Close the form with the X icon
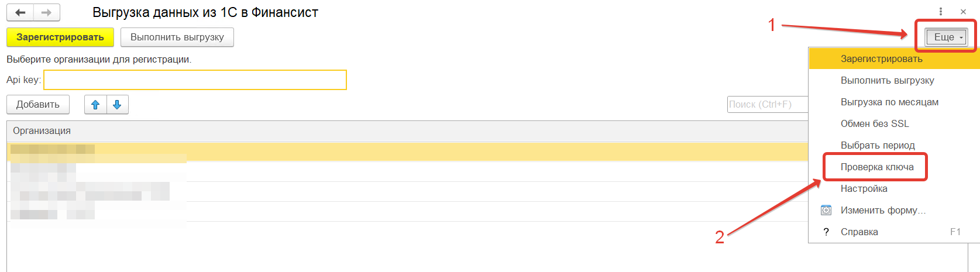980x272 pixels. point(963,12)
